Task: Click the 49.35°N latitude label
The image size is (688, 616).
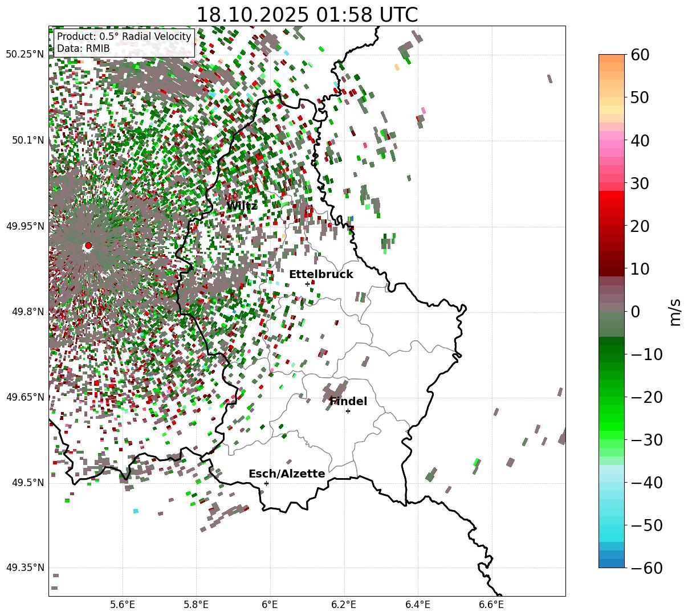Action: (25, 568)
